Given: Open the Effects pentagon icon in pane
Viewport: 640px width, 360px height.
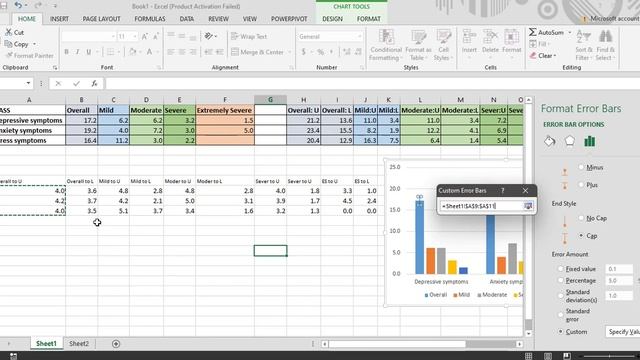Looking at the screenshot, I should pos(570,141).
